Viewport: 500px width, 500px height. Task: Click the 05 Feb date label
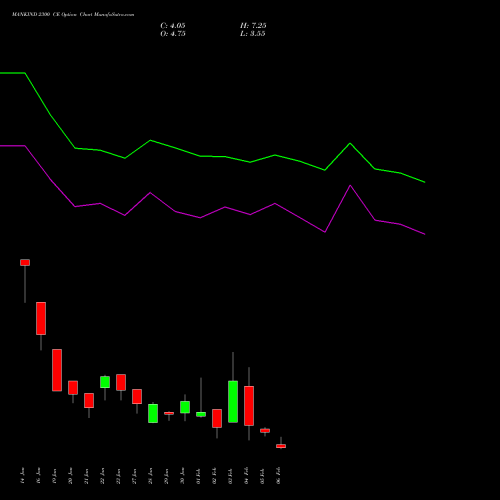coord(262,476)
